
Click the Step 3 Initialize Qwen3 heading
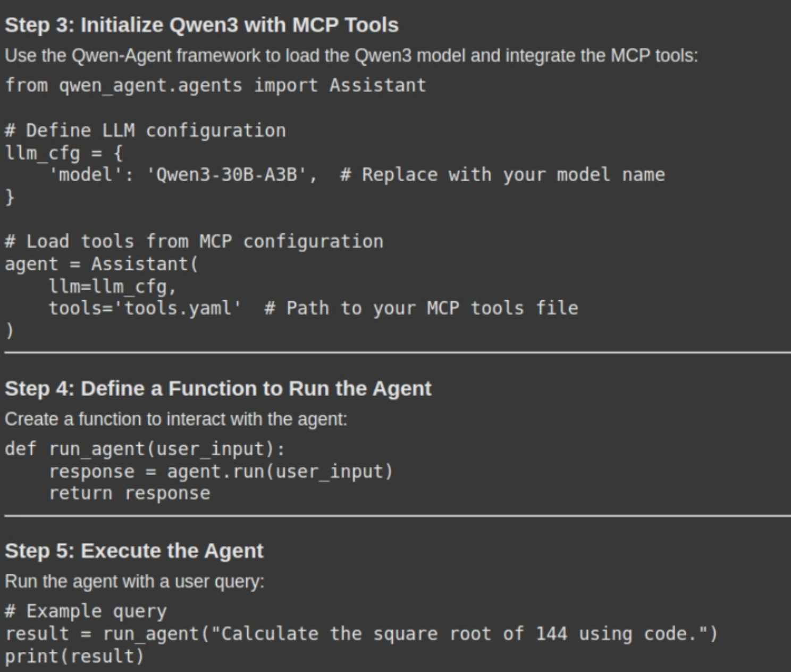point(201,25)
